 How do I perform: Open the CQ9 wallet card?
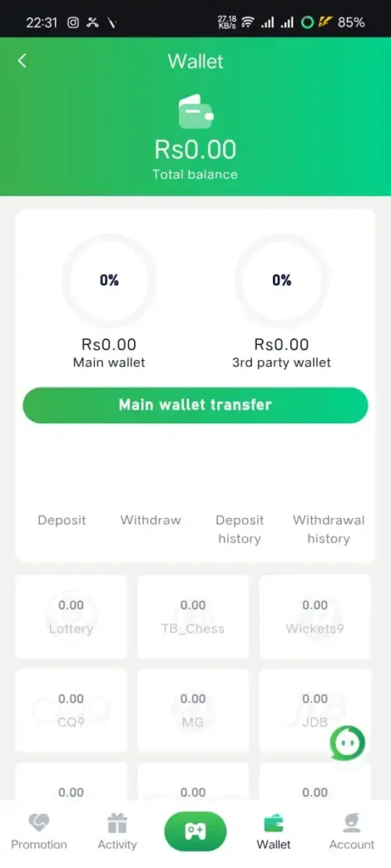[71, 711]
